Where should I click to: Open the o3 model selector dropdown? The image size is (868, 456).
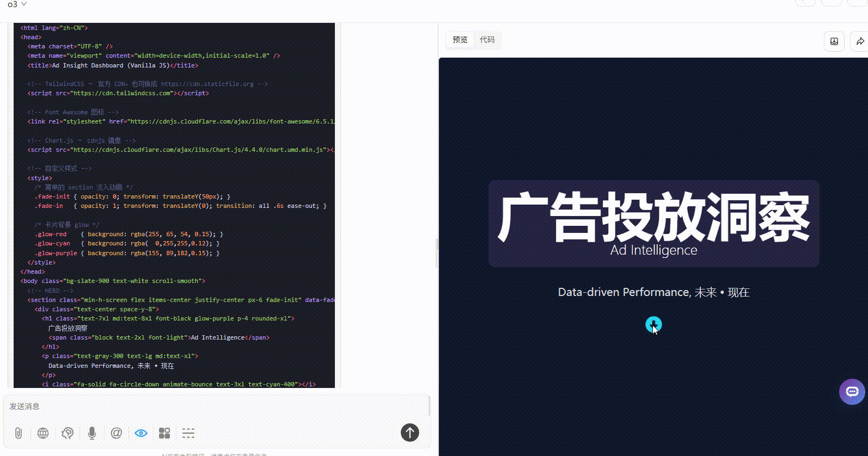click(x=17, y=4)
